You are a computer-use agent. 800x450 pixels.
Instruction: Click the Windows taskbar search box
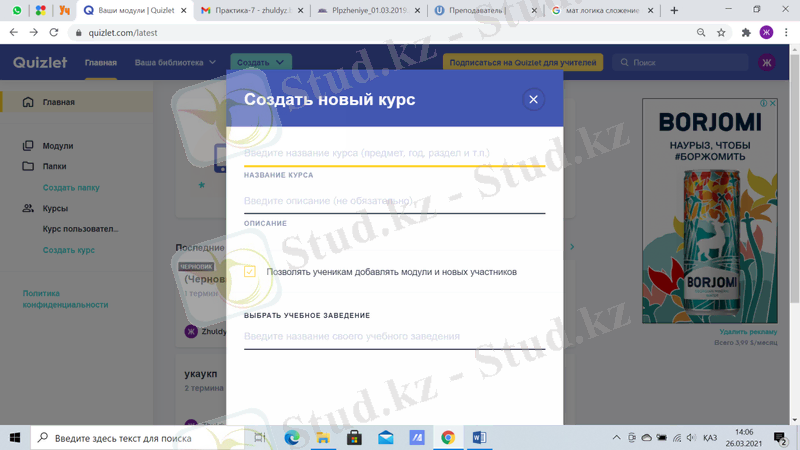138,438
